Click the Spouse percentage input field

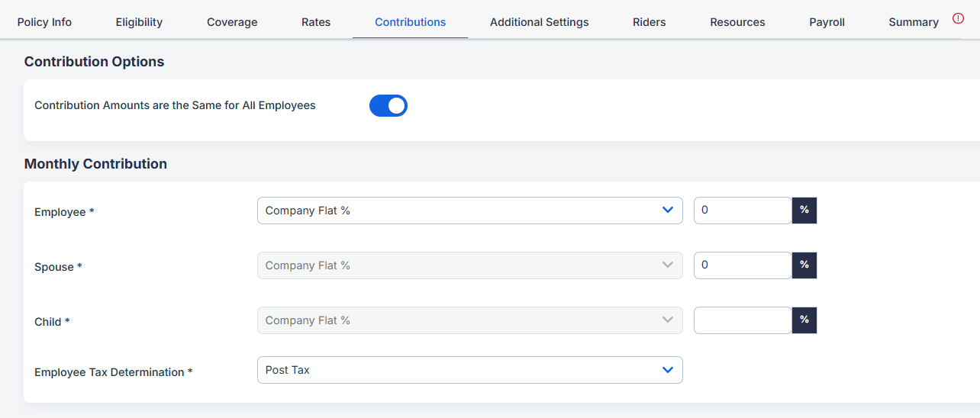coord(743,265)
